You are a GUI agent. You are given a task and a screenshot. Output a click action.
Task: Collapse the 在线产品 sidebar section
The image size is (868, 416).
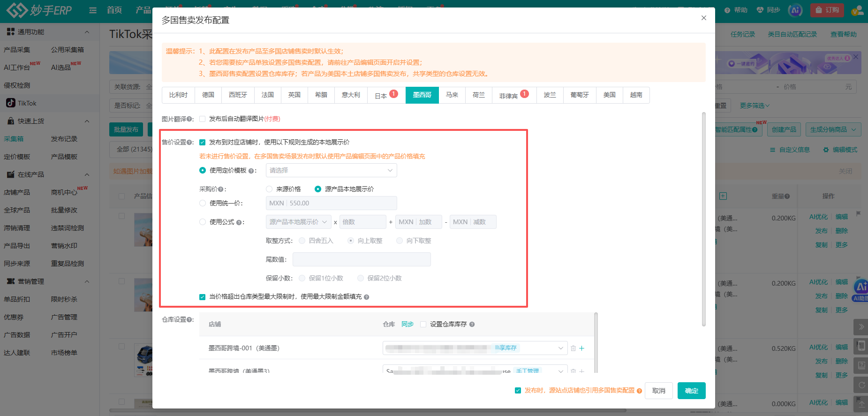coord(87,174)
